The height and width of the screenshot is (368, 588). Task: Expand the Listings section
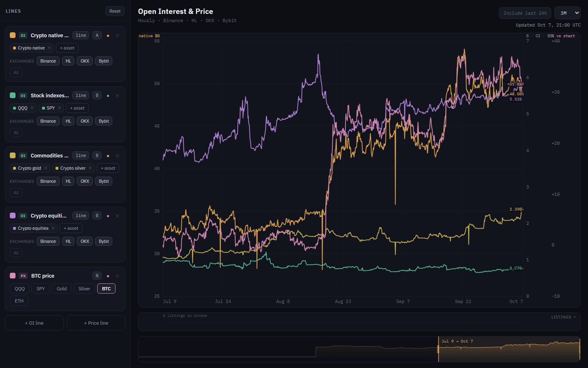[x=563, y=317]
